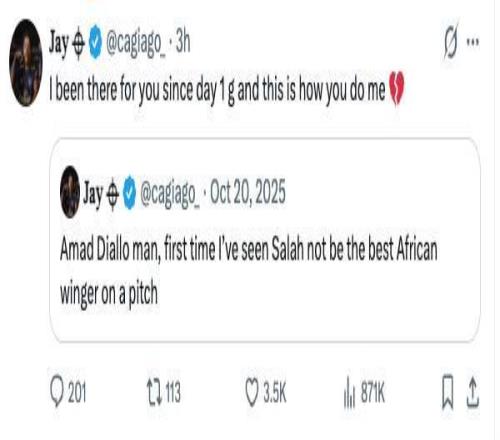The width and height of the screenshot is (500, 440).
Task: Like the post with heart icon
Action: pos(252,392)
